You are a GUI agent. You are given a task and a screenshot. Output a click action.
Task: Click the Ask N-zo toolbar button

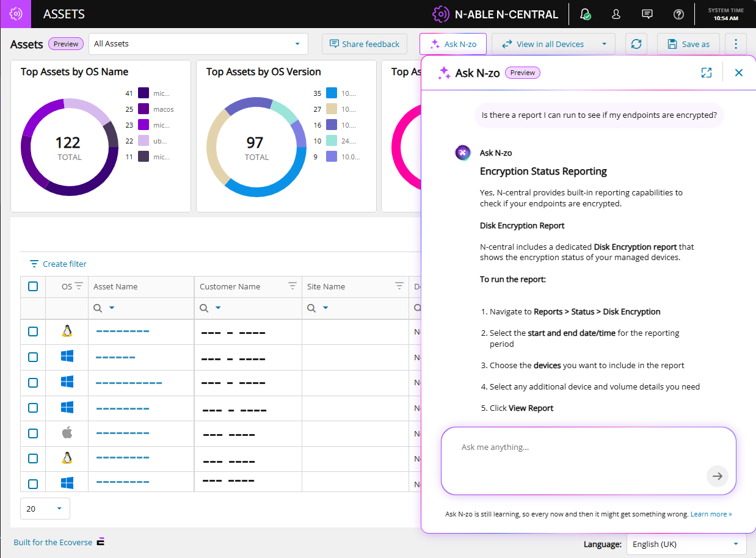pos(453,44)
